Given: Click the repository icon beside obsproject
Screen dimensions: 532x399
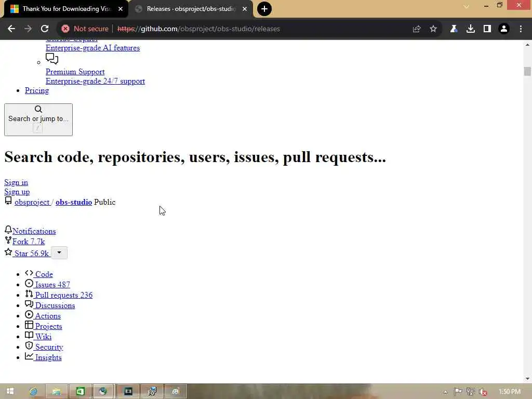Looking at the screenshot, I should tap(8, 201).
